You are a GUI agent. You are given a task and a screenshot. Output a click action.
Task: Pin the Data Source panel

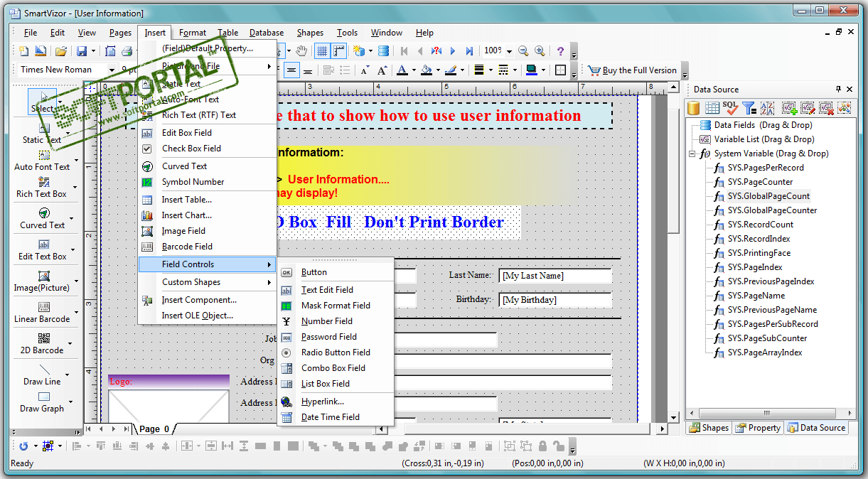click(838, 89)
